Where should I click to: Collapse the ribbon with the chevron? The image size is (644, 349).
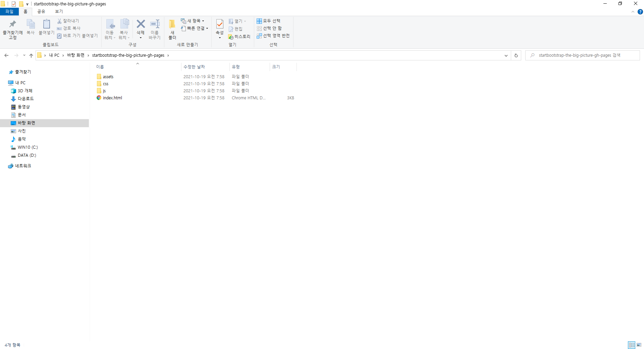coord(633,12)
